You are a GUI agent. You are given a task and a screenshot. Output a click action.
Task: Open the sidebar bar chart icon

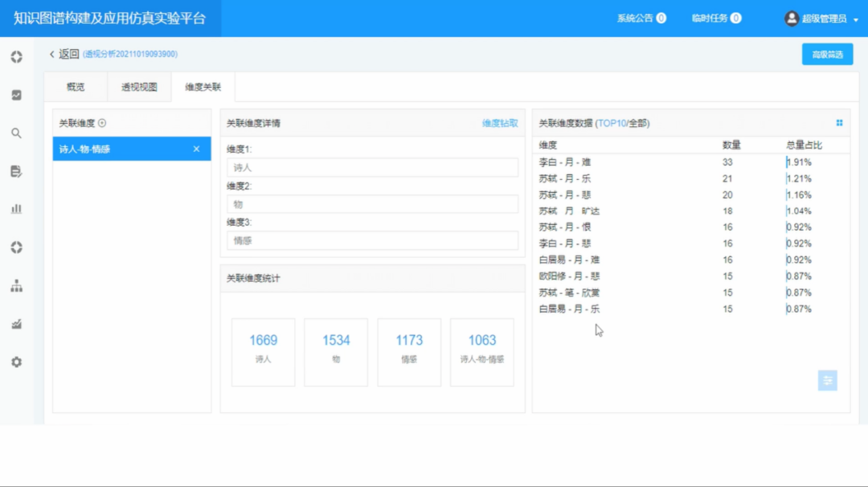click(17, 209)
